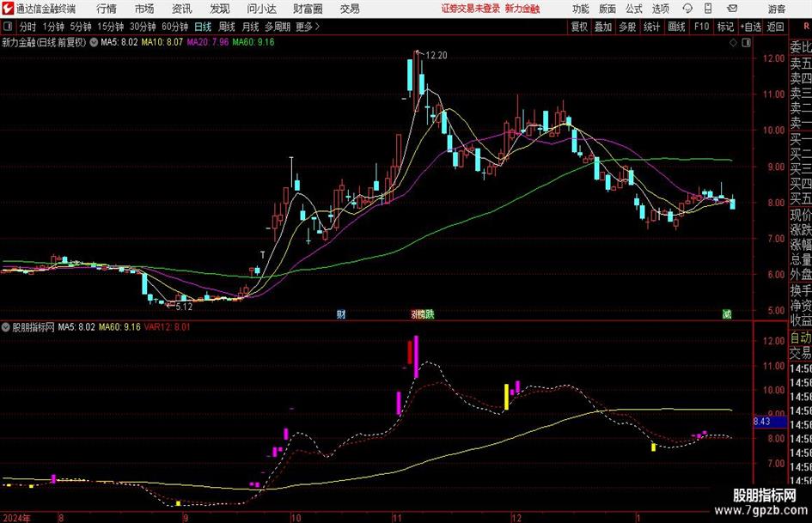Click the 复权 button
This screenshot has height=523, width=812.
point(579,27)
